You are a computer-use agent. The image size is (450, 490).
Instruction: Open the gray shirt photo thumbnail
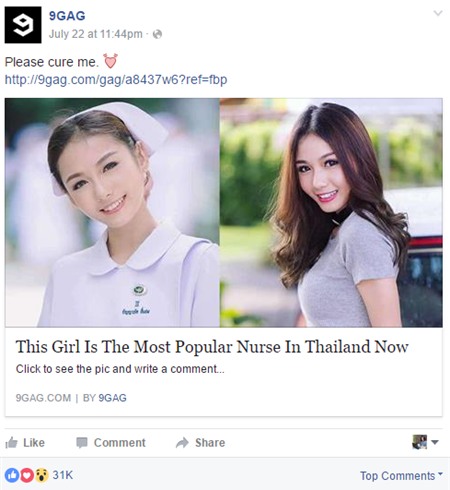click(x=331, y=212)
